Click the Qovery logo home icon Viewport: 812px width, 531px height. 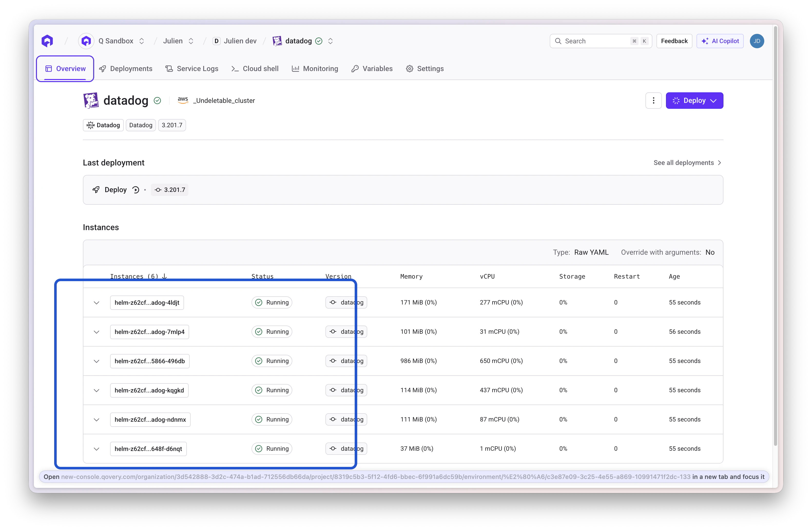pyautogui.click(x=47, y=41)
